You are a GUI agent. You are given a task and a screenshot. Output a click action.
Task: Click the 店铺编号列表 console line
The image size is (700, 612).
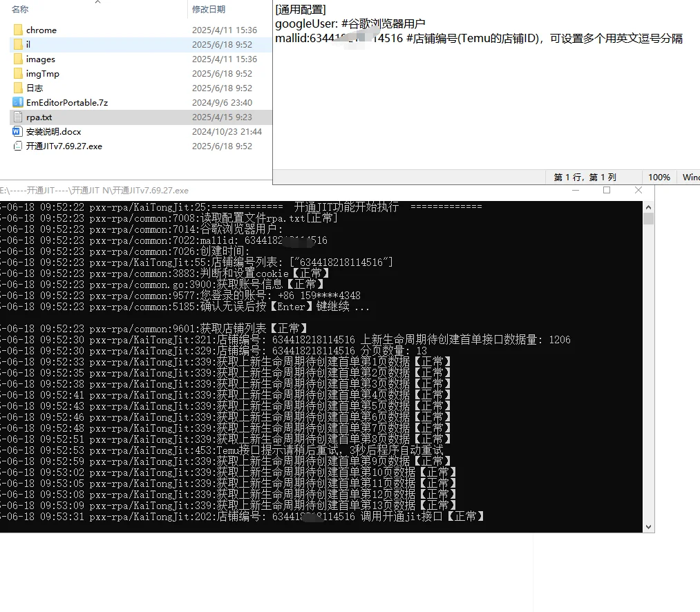[x=196, y=262]
